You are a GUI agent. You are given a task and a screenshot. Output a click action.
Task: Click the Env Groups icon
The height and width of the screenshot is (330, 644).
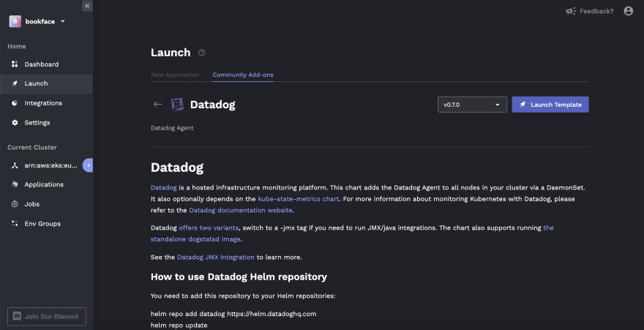tap(15, 224)
